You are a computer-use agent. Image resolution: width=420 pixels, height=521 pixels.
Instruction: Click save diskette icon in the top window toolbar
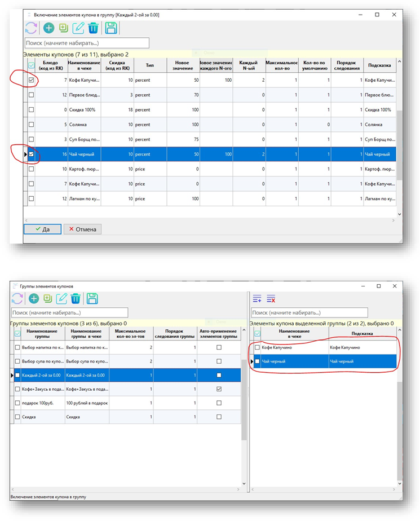(111, 28)
